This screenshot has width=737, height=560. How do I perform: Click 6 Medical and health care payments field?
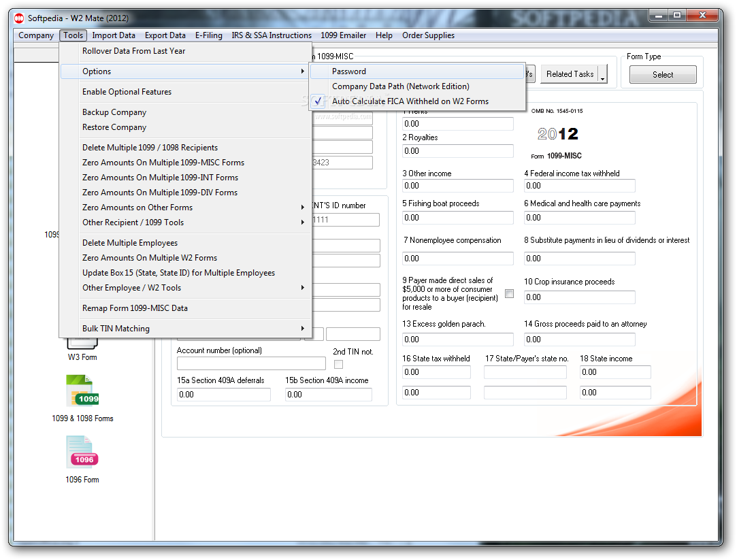[580, 218]
